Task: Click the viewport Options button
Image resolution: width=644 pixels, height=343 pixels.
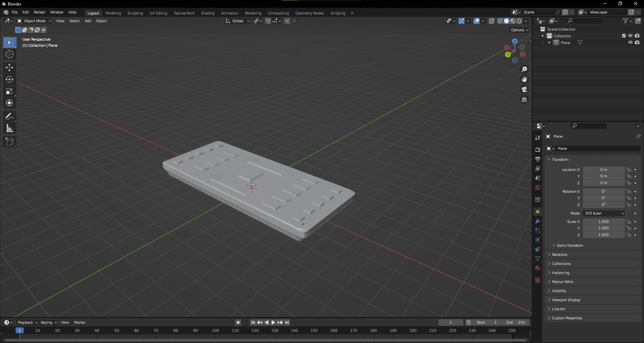Action: [x=519, y=30]
